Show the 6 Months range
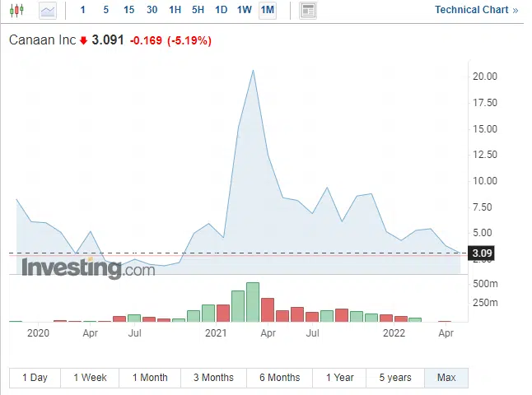This screenshot has width=532, height=395. tap(279, 378)
